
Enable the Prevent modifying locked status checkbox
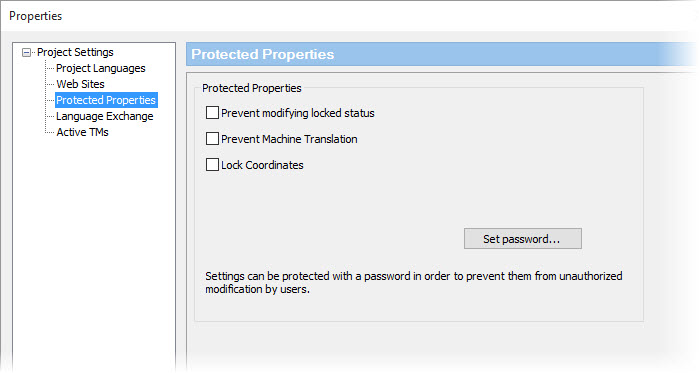(x=212, y=113)
